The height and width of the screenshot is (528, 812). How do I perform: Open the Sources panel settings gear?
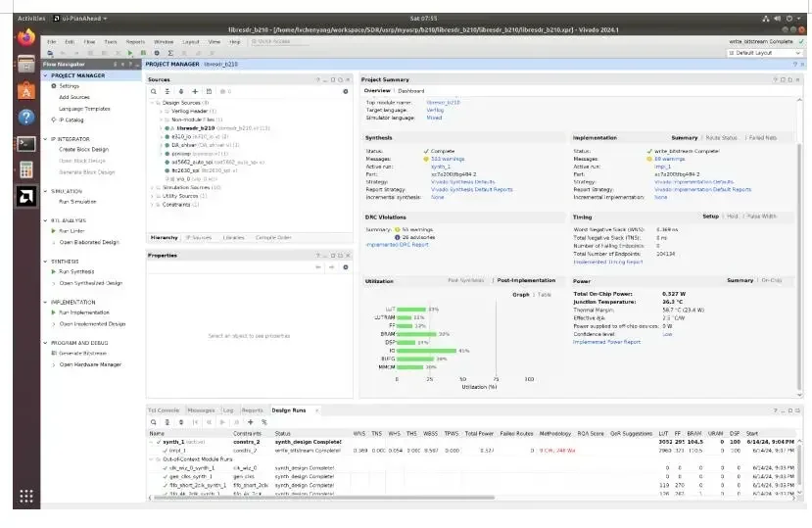[345, 91]
